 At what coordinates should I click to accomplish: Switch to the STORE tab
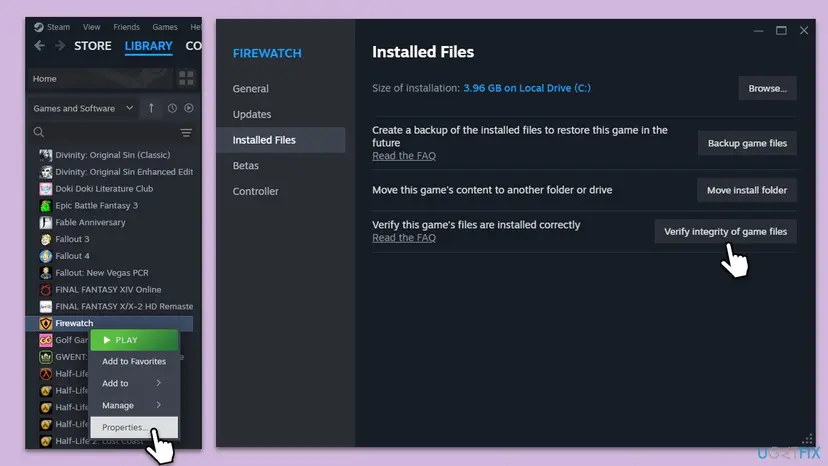pyautogui.click(x=92, y=46)
